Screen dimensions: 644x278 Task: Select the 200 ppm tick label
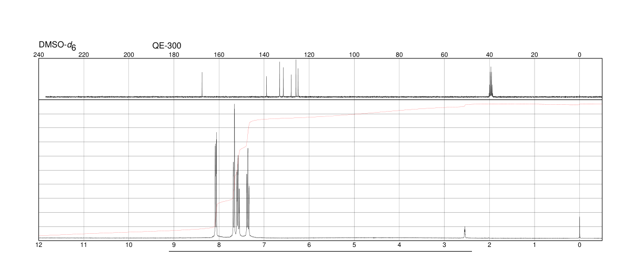(129, 55)
